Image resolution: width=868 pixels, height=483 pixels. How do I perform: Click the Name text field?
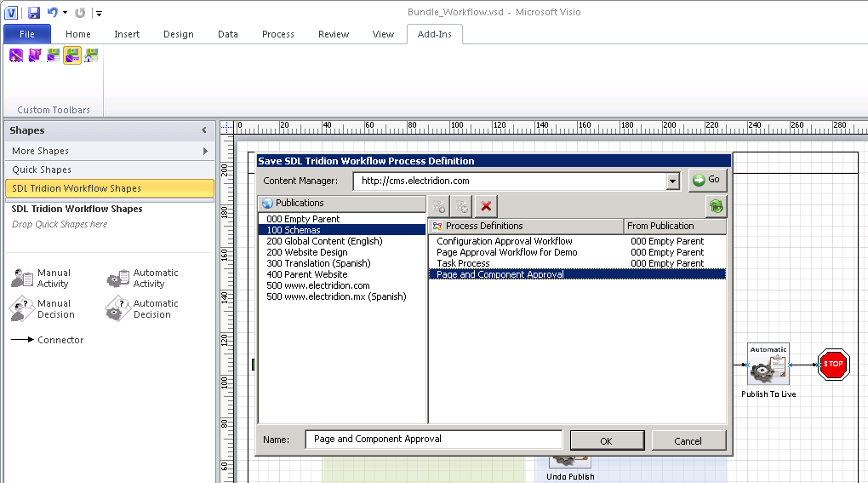point(434,440)
